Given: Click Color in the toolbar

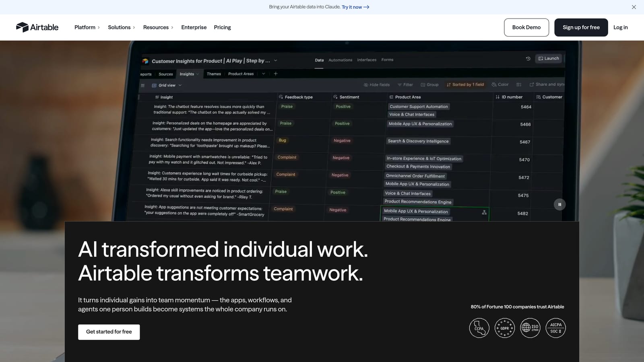Looking at the screenshot, I should click(x=500, y=84).
